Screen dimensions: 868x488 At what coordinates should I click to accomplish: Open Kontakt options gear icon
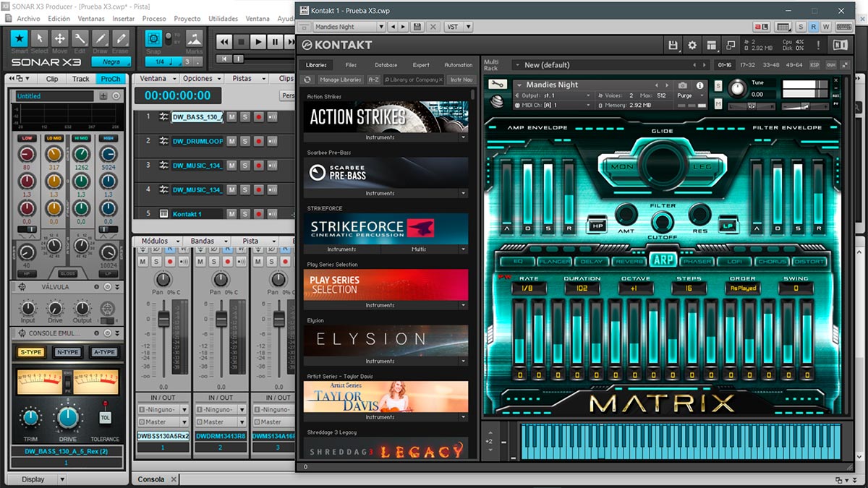(692, 45)
